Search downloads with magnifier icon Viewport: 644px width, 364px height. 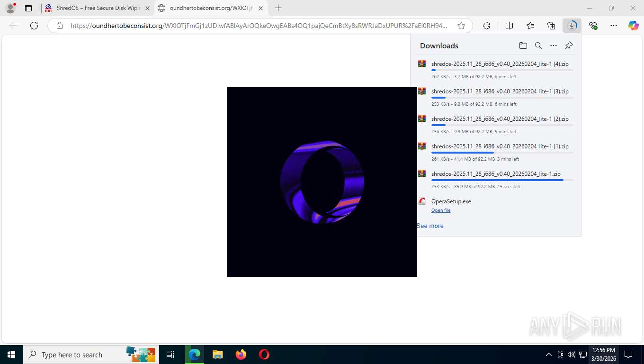coord(538,45)
